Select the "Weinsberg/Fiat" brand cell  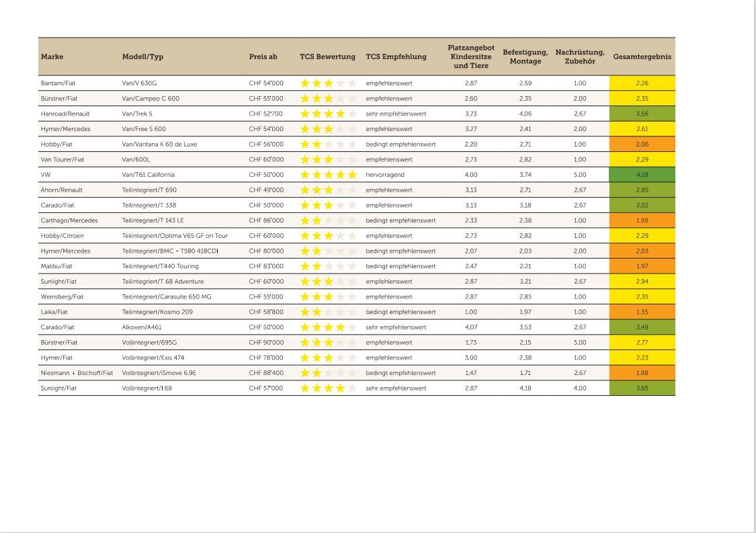point(62,296)
